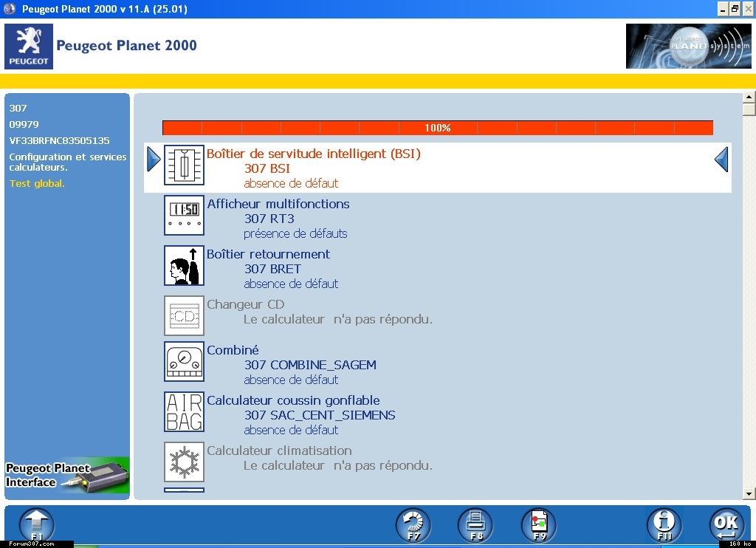Select 'Combiné' entry text

(x=233, y=350)
